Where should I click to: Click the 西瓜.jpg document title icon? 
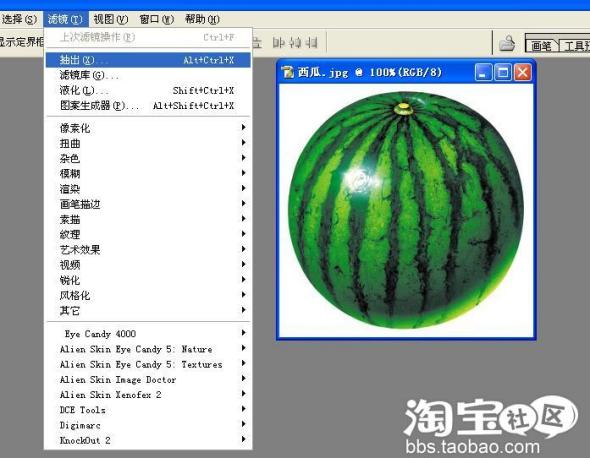[x=287, y=72]
